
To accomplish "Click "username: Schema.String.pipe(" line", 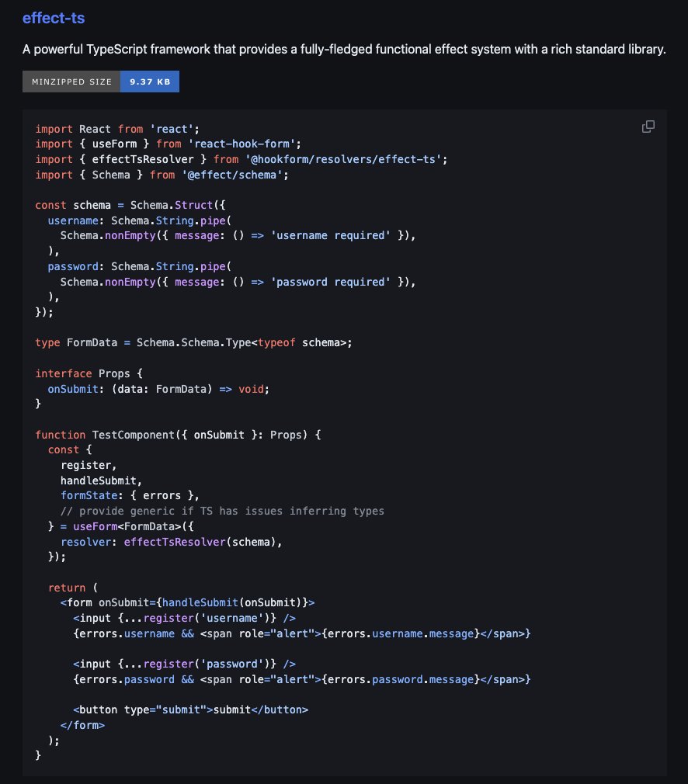I will (140, 220).
